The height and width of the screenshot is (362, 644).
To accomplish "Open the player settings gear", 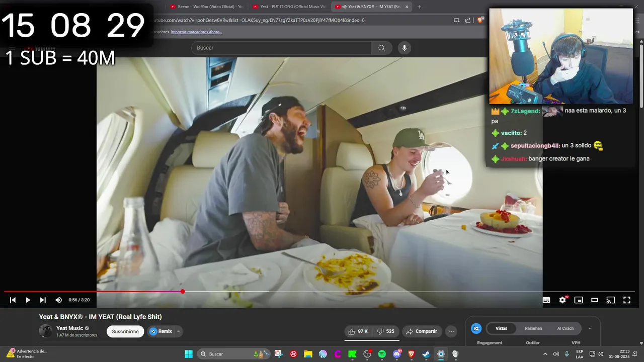I will pyautogui.click(x=562, y=300).
